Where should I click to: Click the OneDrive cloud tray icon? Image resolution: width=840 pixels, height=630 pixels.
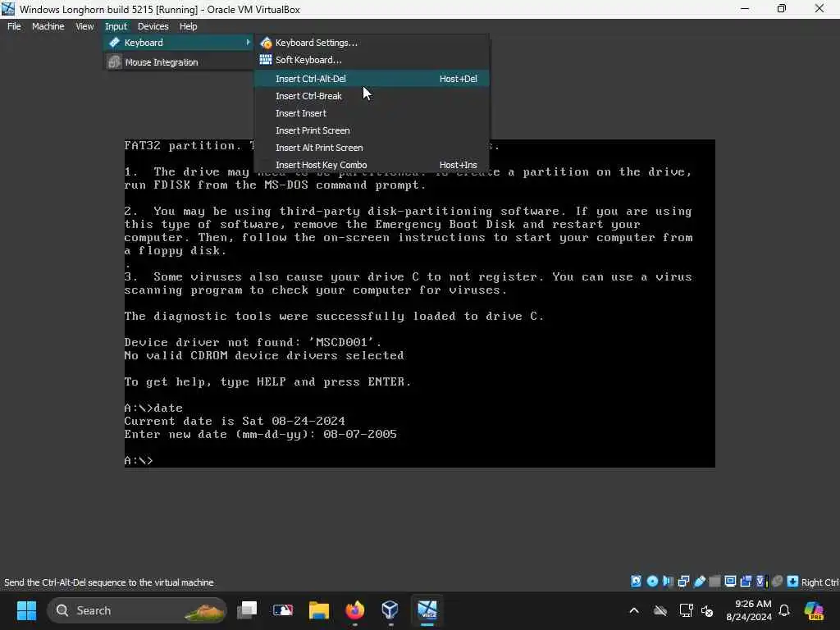tap(660, 610)
